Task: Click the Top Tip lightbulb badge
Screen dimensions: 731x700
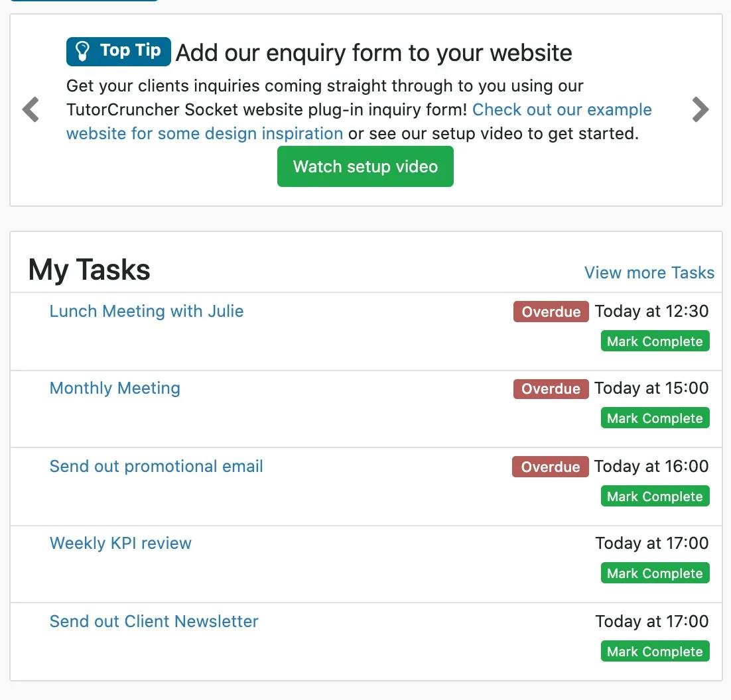Action: (119, 51)
